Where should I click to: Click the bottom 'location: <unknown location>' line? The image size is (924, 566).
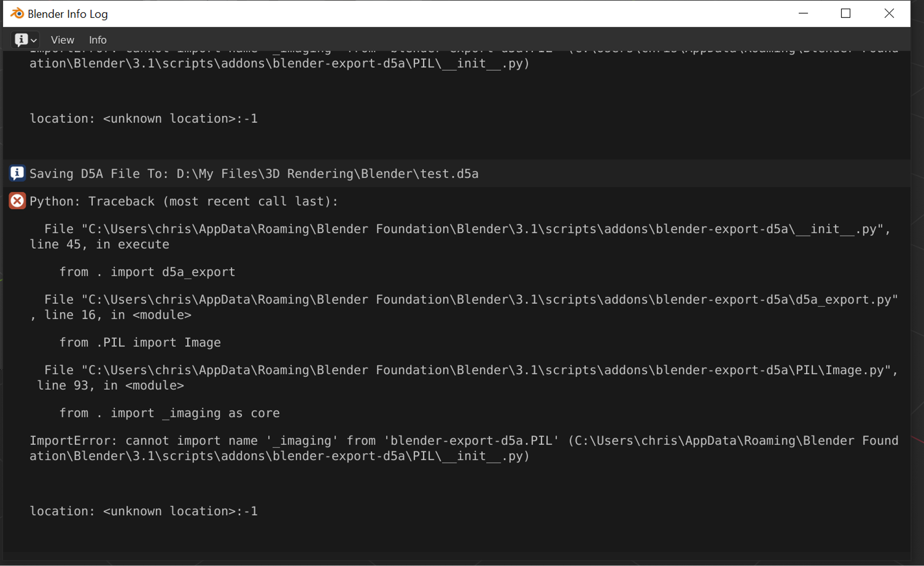click(143, 511)
